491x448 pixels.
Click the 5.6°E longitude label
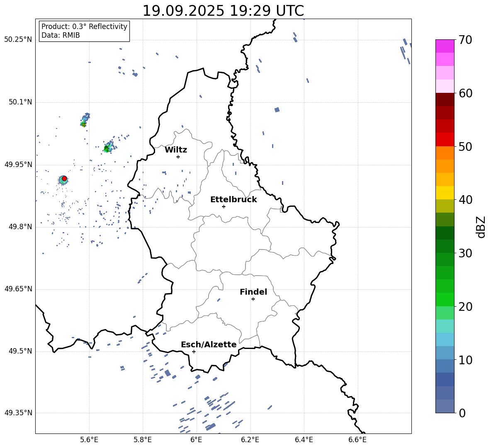[x=89, y=440]
